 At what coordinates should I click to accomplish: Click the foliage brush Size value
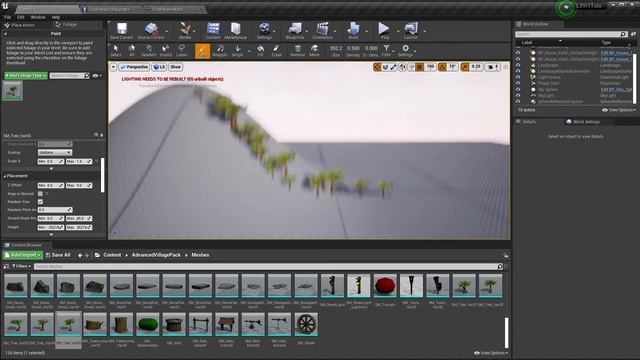(x=336, y=48)
